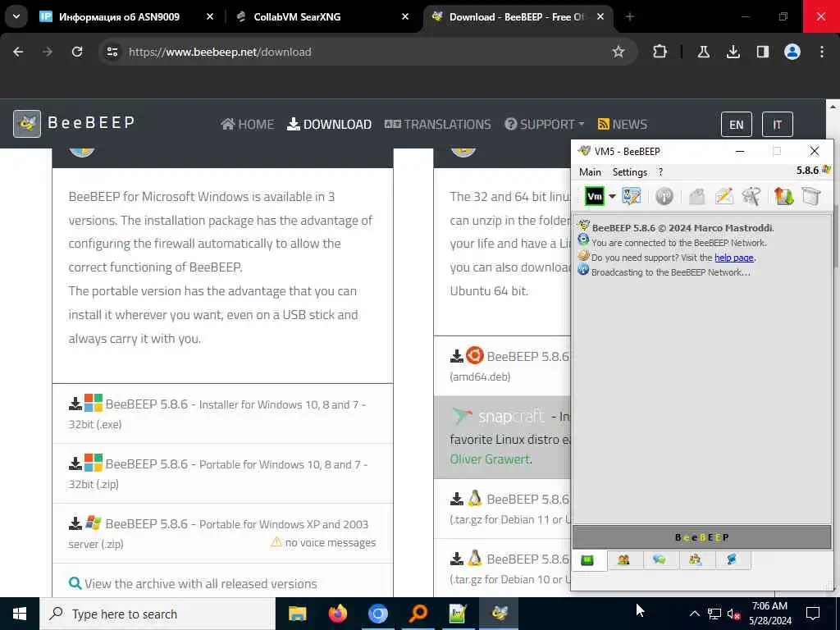Open a new browser tab with the plus button

629,16
